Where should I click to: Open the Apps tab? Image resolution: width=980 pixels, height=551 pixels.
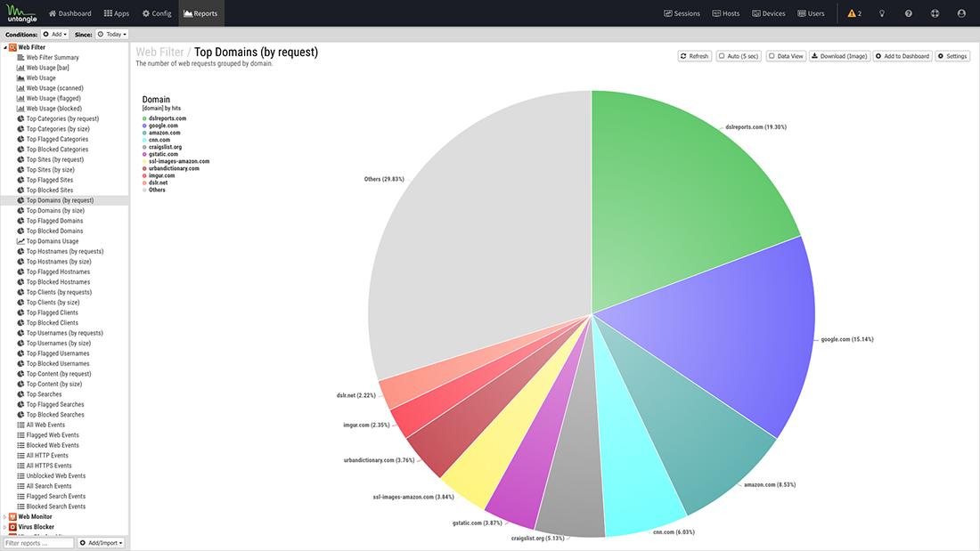pos(117,13)
